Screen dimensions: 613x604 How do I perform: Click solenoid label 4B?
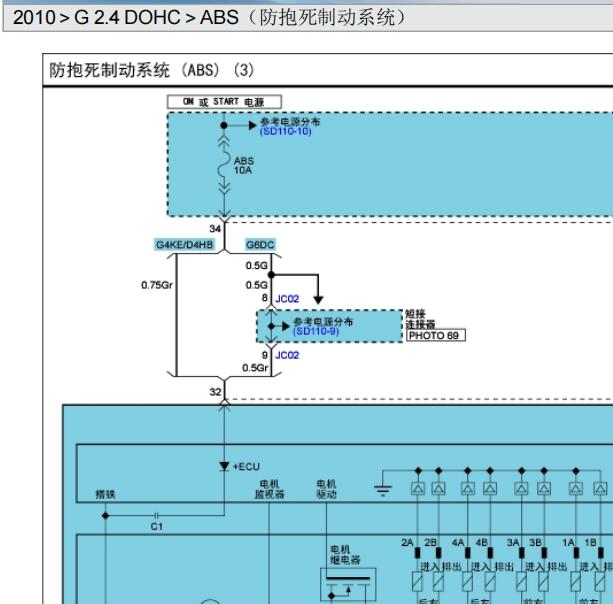tap(482, 543)
